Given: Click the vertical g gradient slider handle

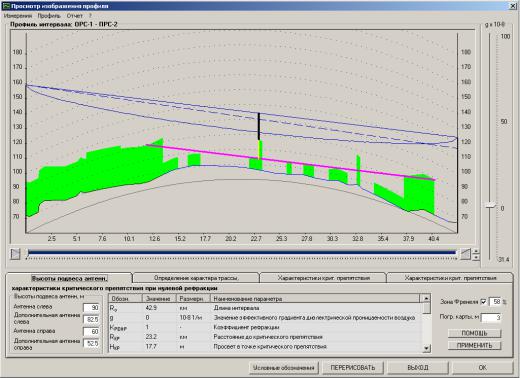Looking at the screenshot, I should tap(490, 206).
